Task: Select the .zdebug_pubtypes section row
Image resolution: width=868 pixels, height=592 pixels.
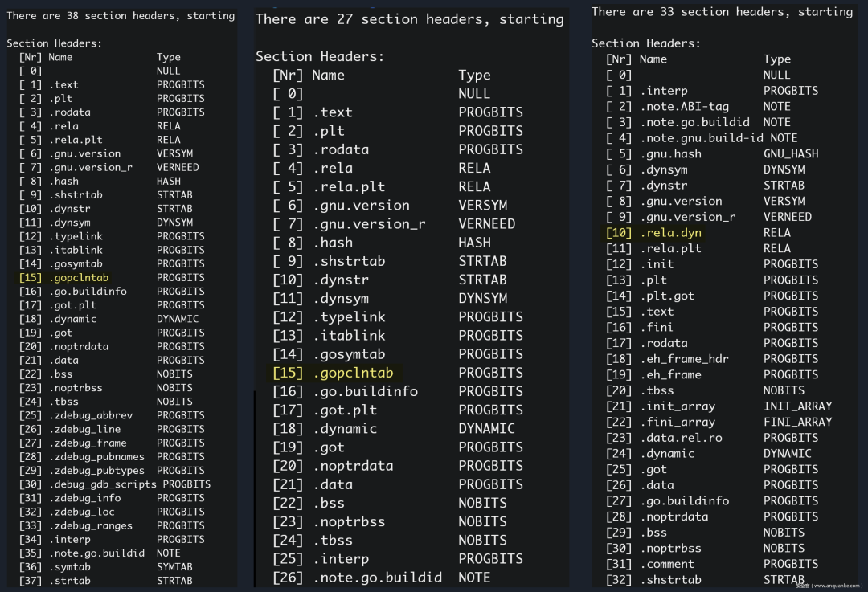Action: click(x=112, y=471)
